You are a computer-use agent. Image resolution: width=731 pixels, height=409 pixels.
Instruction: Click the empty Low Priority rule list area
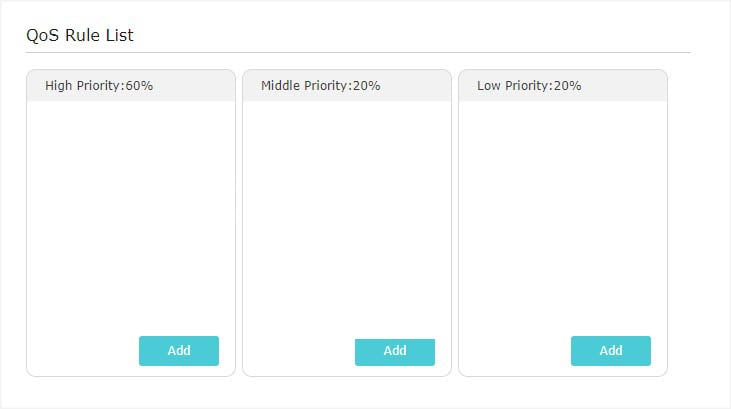pyautogui.click(x=563, y=217)
